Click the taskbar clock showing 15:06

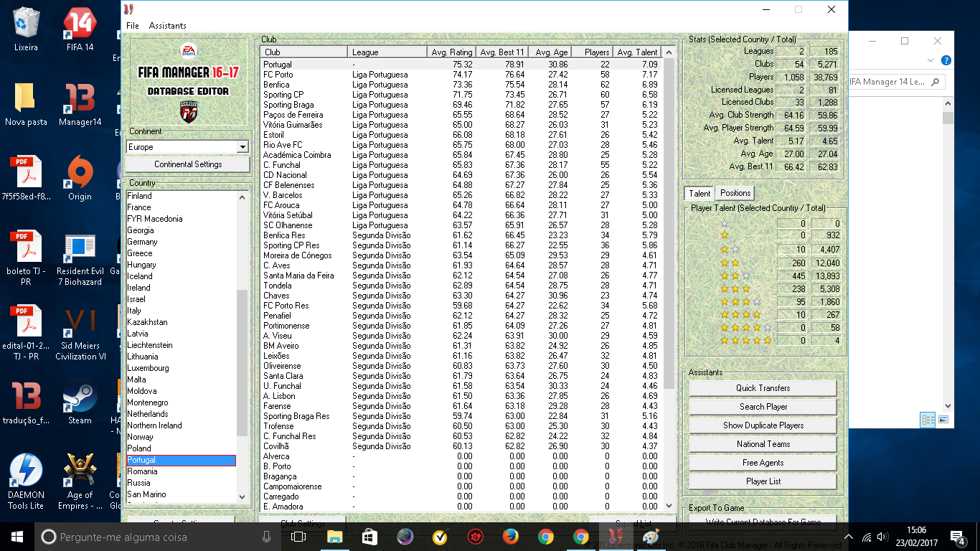[x=916, y=537]
